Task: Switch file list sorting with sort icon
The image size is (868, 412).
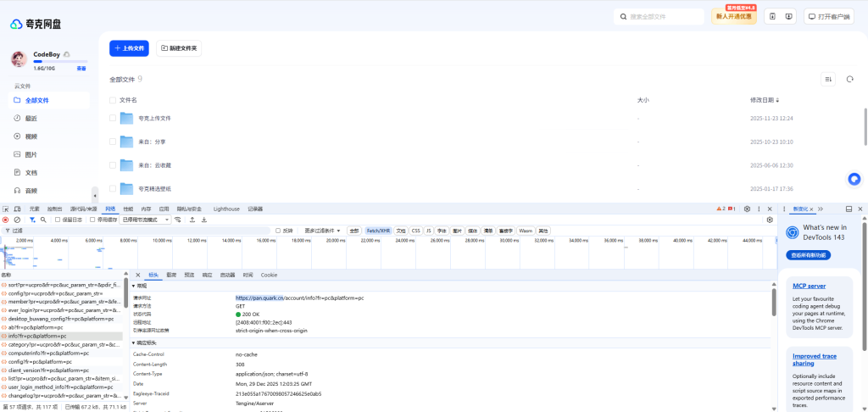Action: coord(828,79)
